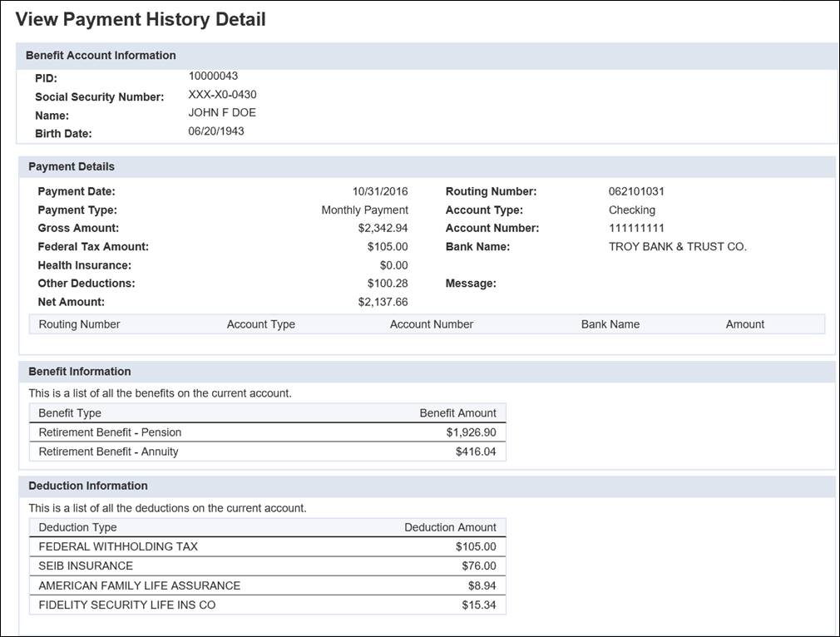Click the Gross Amount label
Viewport: 840px width, 637px height.
coord(78,228)
